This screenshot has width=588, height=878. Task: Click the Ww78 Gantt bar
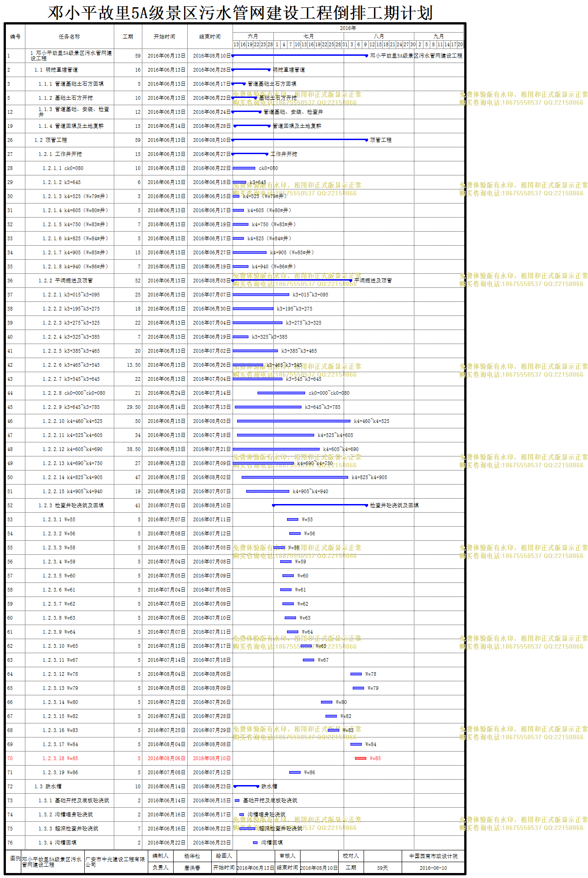(356, 674)
